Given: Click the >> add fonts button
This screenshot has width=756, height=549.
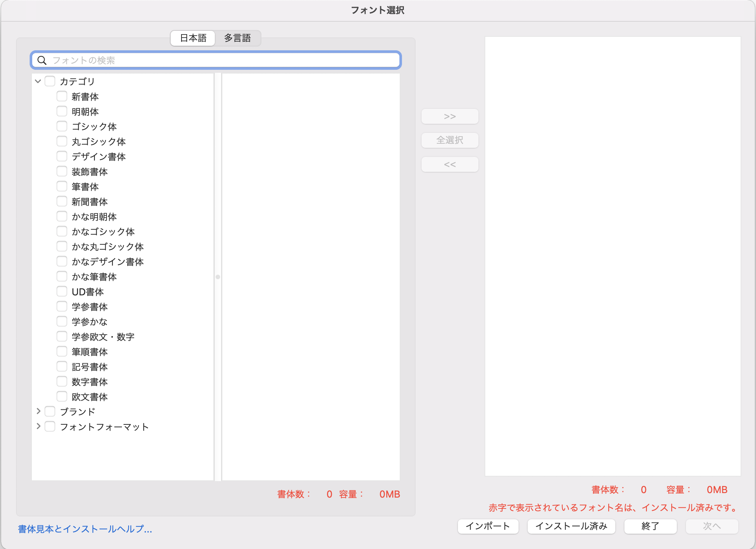Looking at the screenshot, I should (x=450, y=116).
